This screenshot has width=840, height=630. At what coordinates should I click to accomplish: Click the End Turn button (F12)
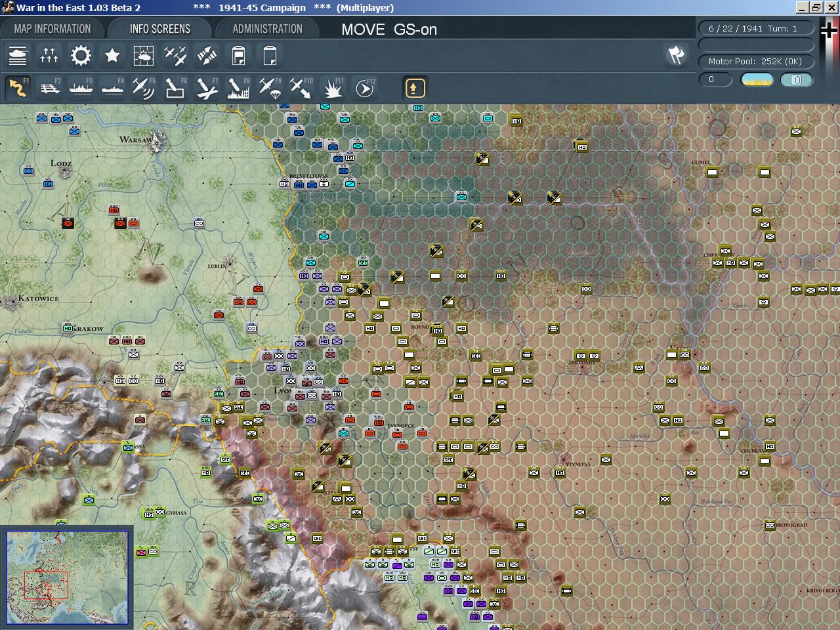364,88
